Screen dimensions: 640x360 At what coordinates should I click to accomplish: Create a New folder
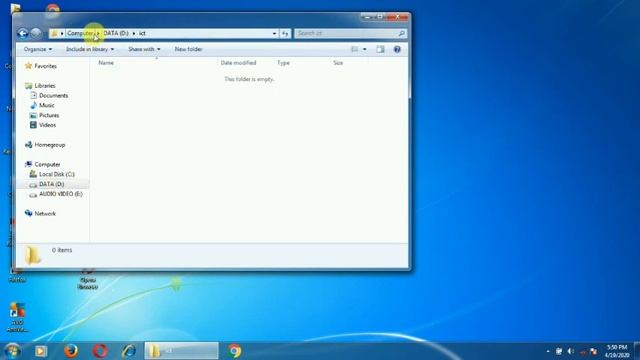[x=188, y=49]
